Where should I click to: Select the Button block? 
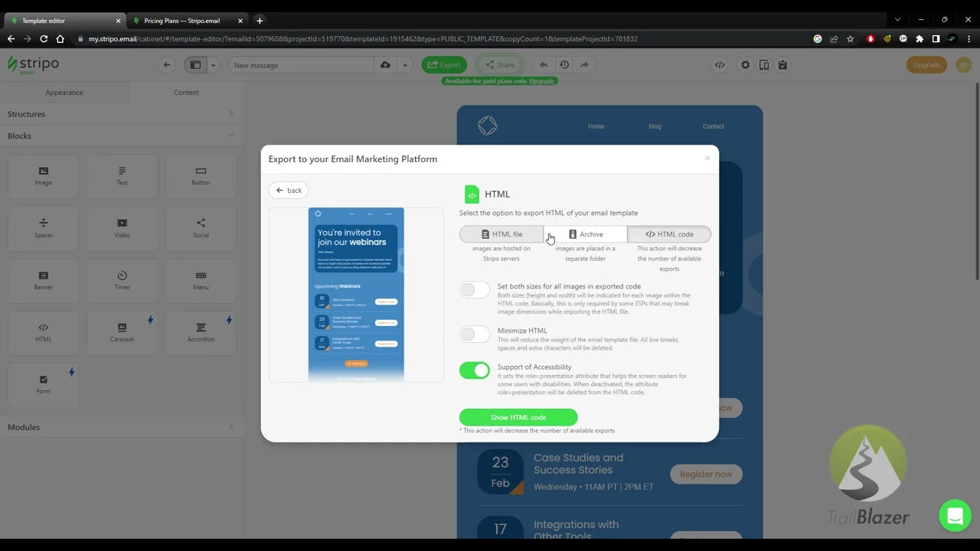tap(201, 175)
